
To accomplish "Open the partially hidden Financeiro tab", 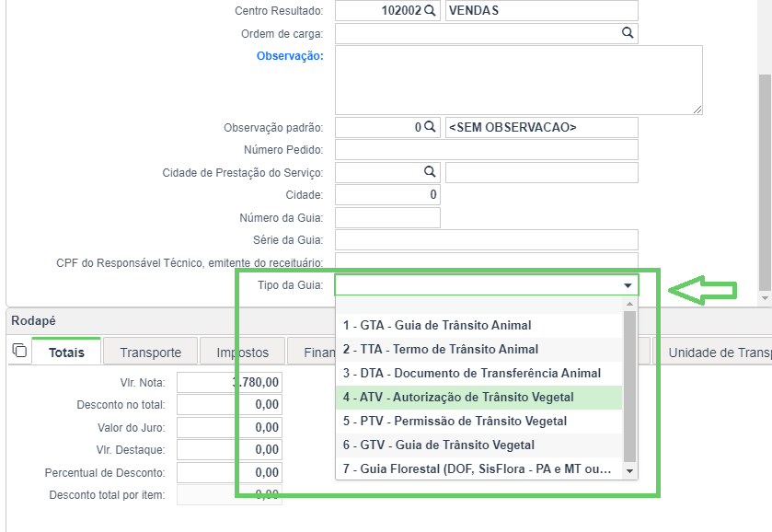I will click(312, 352).
